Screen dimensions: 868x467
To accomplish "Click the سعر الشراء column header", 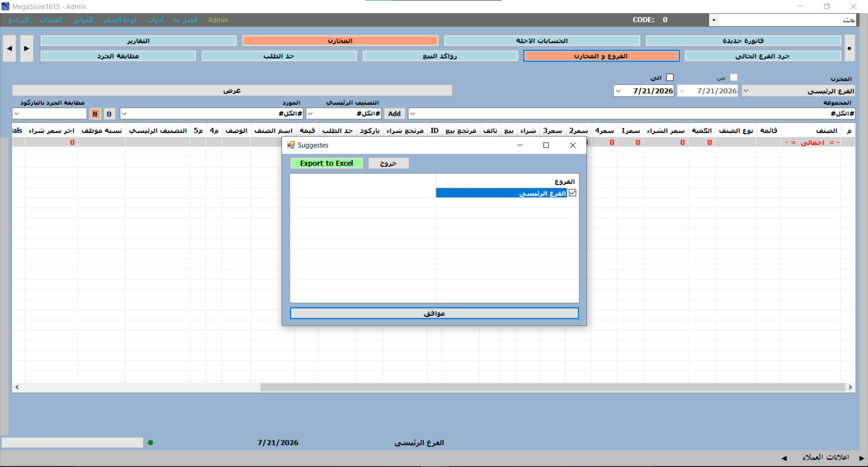I will [665, 130].
